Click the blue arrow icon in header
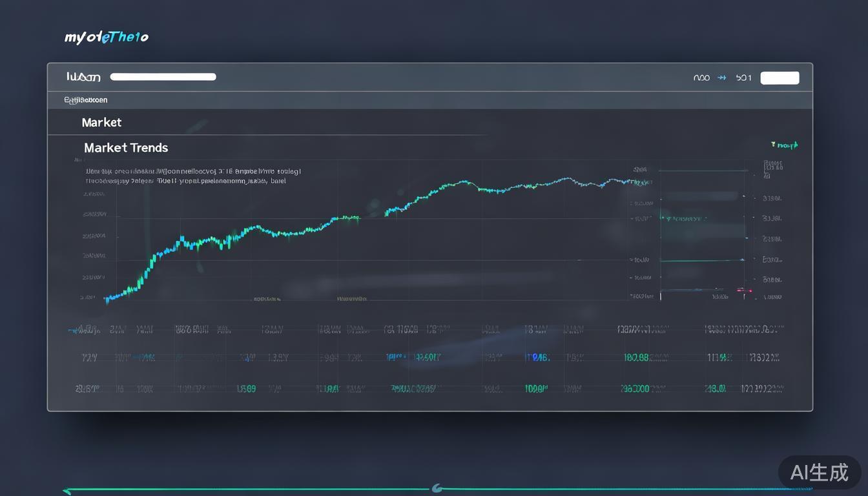Image resolution: width=868 pixels, height=496 pixels. [722, 77]
